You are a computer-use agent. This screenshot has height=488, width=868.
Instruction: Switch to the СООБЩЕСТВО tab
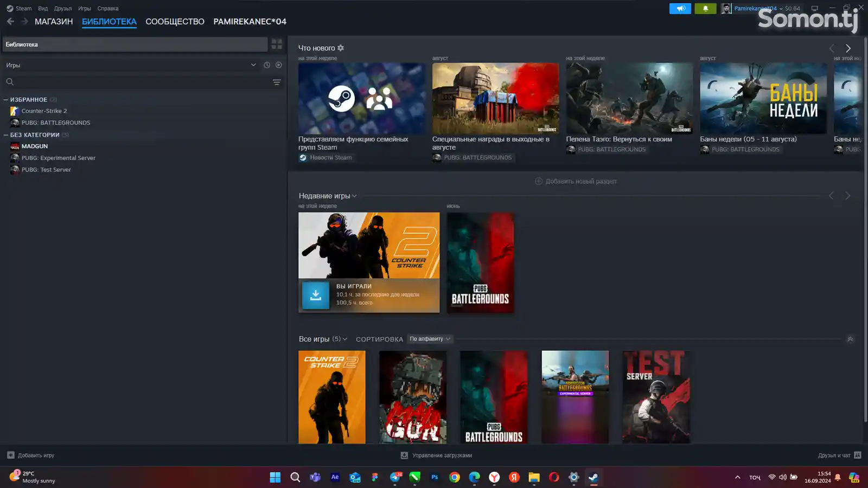pos(175,22)
